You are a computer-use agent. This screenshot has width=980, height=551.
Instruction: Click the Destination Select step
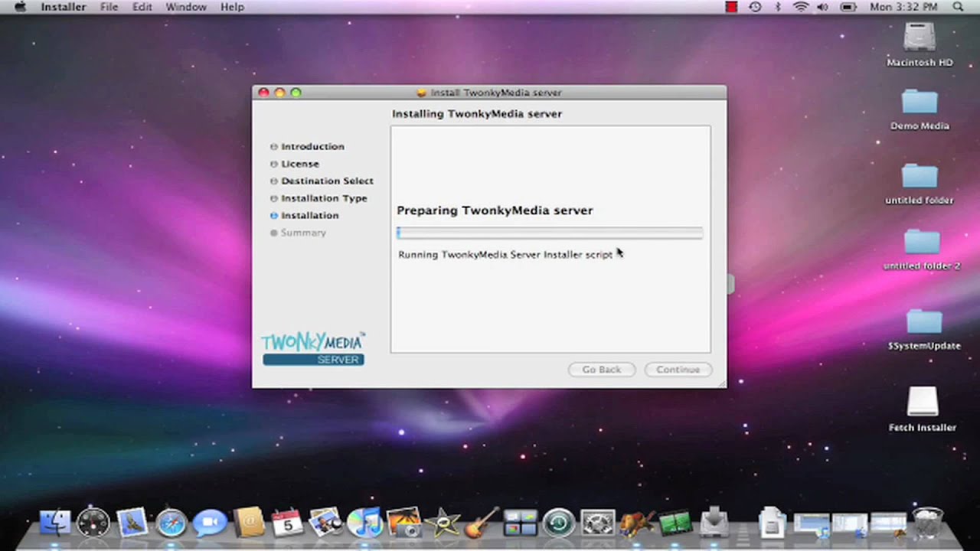point(322,181)
